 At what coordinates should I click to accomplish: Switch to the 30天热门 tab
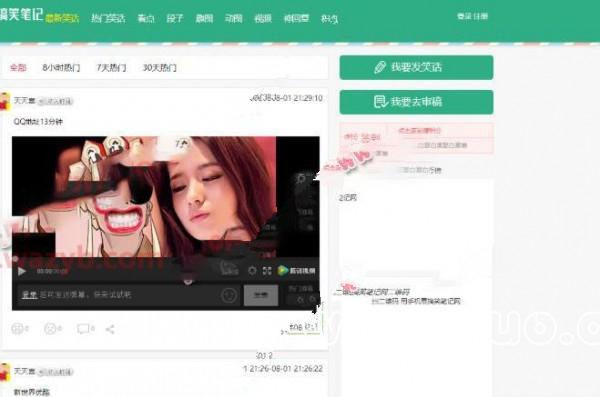(x=160, y=68)
